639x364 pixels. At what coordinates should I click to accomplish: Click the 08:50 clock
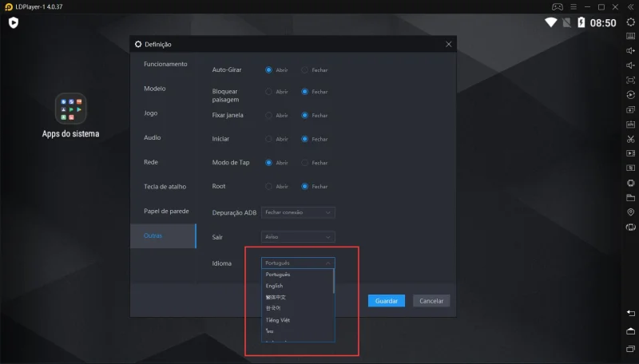tap(603, 23)
